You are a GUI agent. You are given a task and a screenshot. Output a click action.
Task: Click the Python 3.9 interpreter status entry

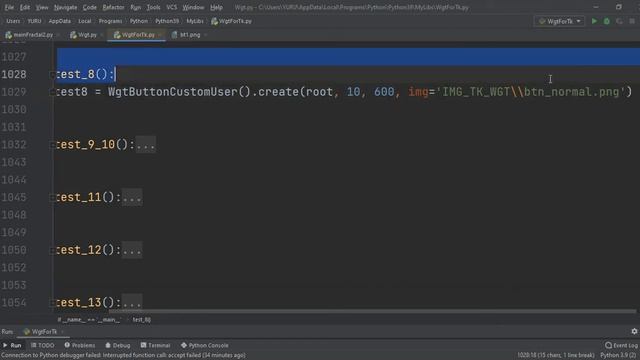pyautogui.click(x=619, y=355)
